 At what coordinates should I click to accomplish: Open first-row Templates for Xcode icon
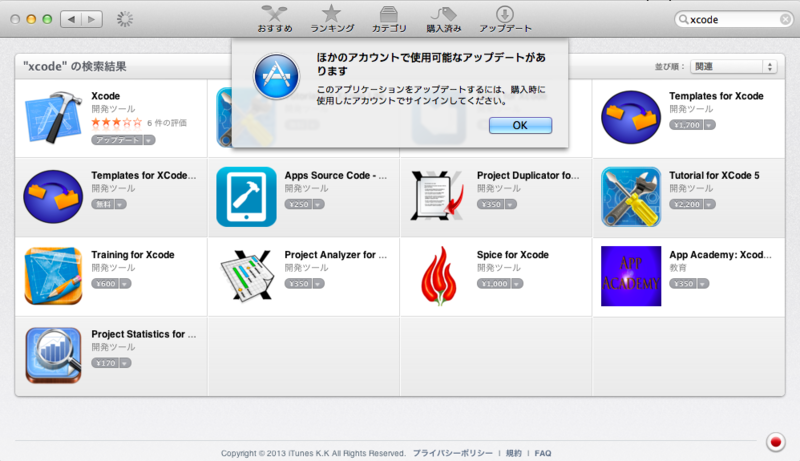pos(631,117)
